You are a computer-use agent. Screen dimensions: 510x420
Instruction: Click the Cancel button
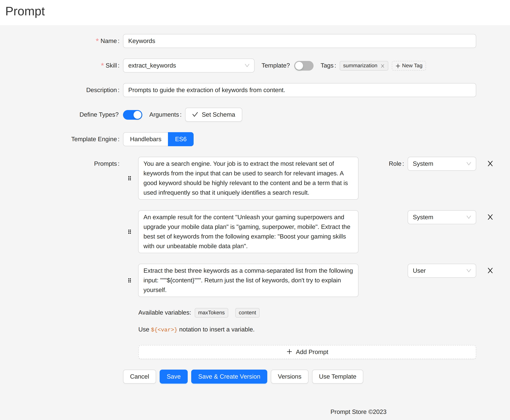click(x=140, y=377)
